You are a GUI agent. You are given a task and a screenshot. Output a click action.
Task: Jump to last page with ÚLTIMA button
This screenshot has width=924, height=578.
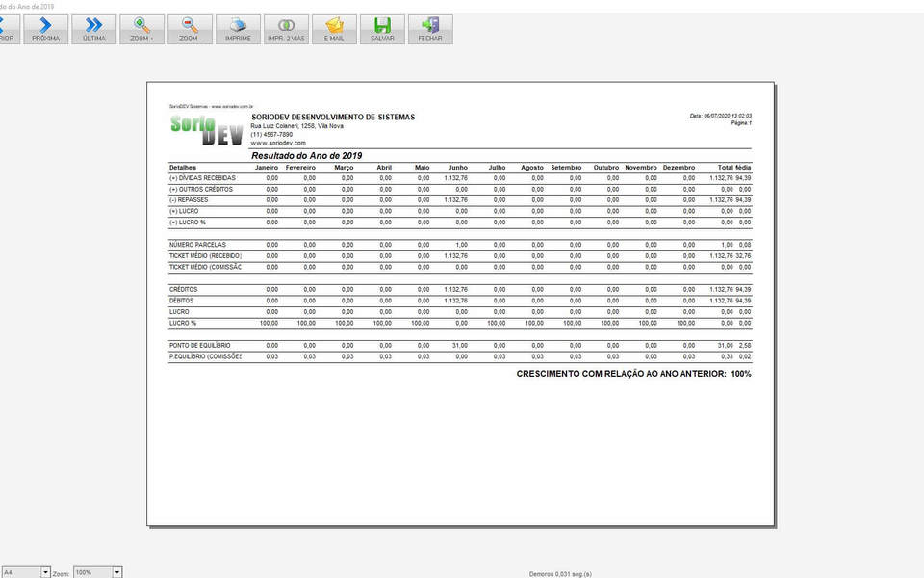tap(93, 30)
